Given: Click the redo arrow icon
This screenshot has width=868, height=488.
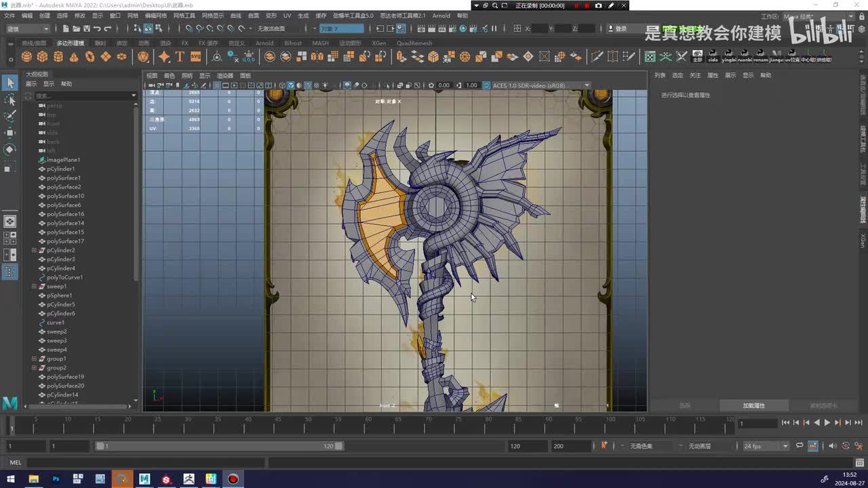Looking at the screenshot, I should click(107, 28).
